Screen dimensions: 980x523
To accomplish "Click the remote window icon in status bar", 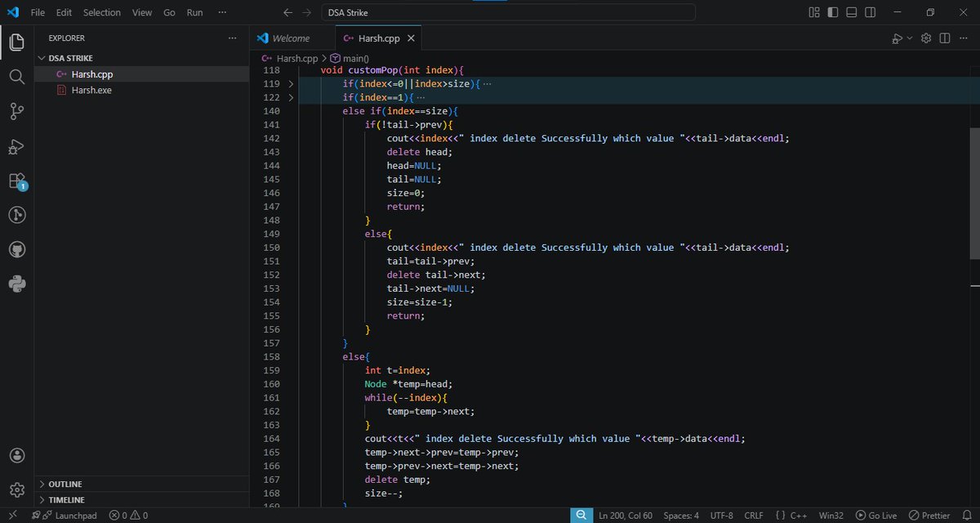I will (x=14, y=516).
